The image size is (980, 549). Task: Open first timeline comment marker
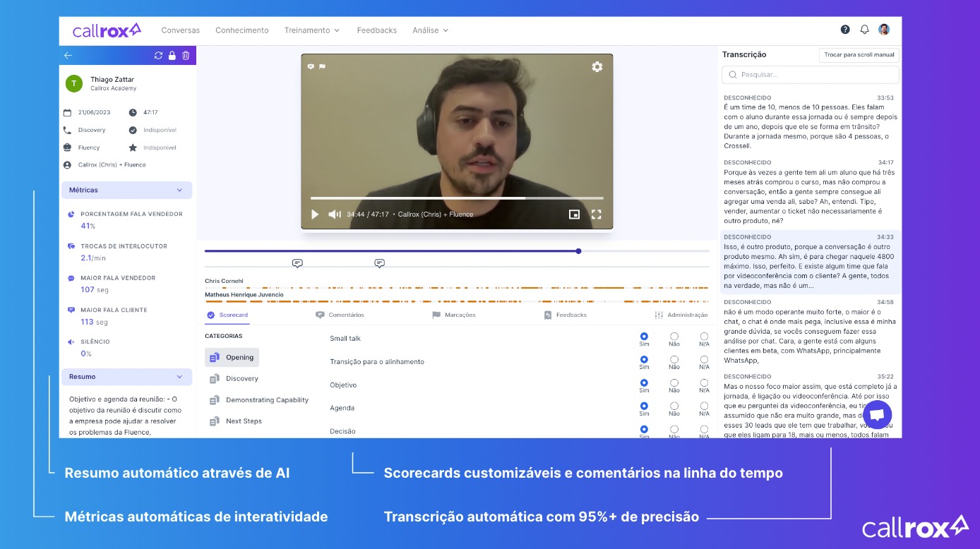(x=297, y=263)
